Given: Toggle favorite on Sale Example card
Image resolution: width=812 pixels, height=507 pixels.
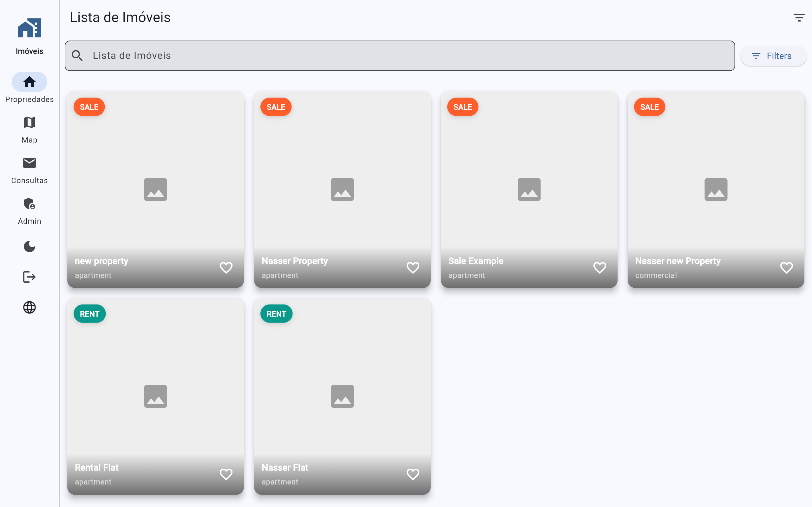Looking at the screenshot, I should coord(599,267).
